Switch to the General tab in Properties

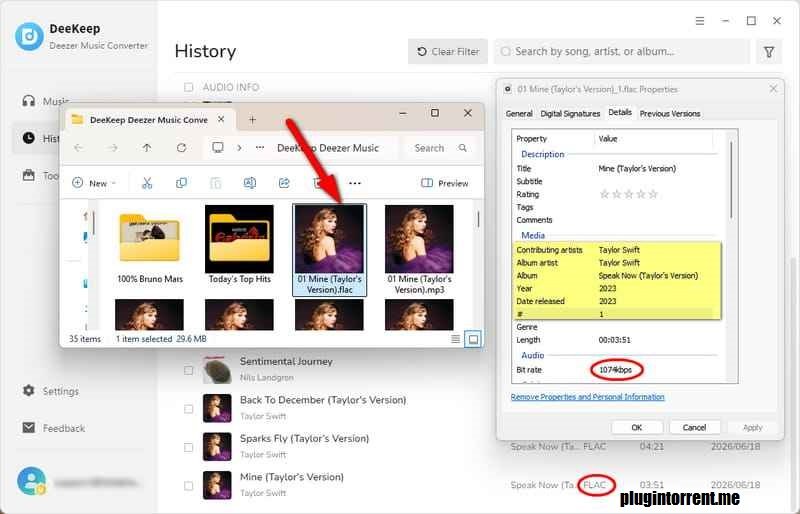(519, 114)
